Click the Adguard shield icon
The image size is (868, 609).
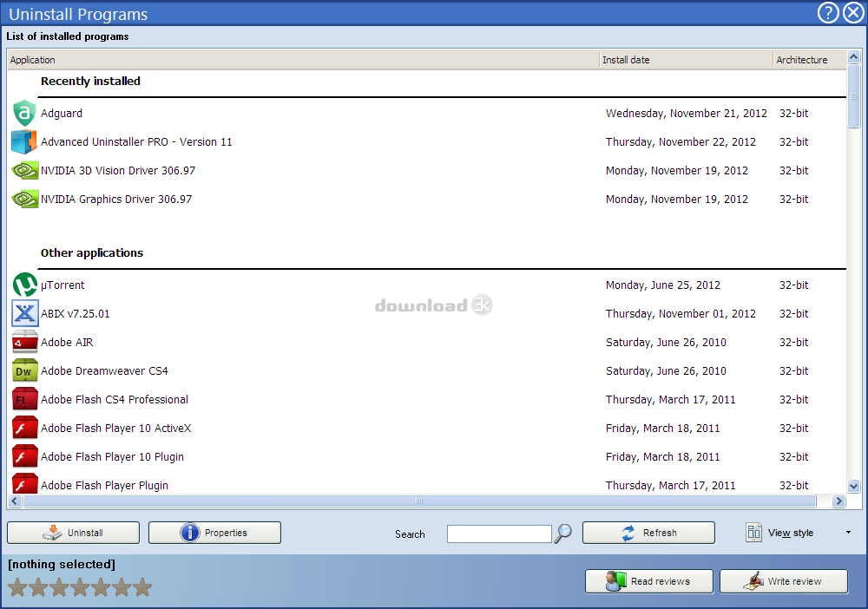click(24, 113)
